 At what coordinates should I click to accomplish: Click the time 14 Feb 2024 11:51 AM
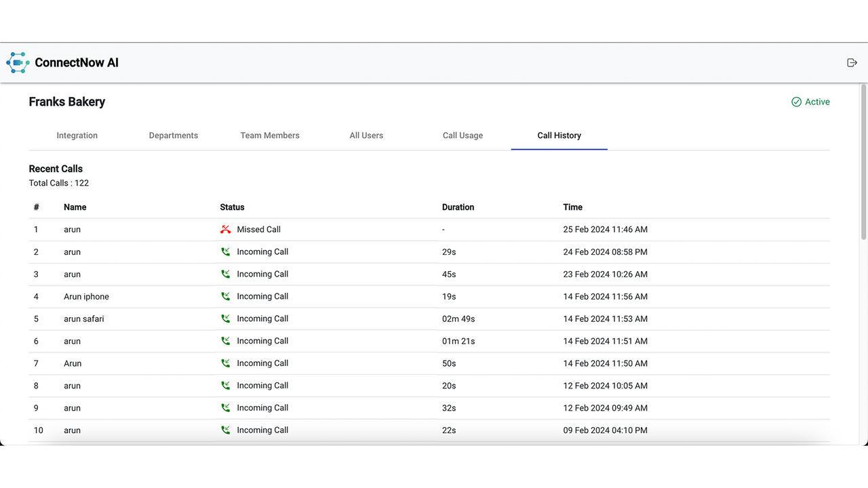[x=606, y=342]
